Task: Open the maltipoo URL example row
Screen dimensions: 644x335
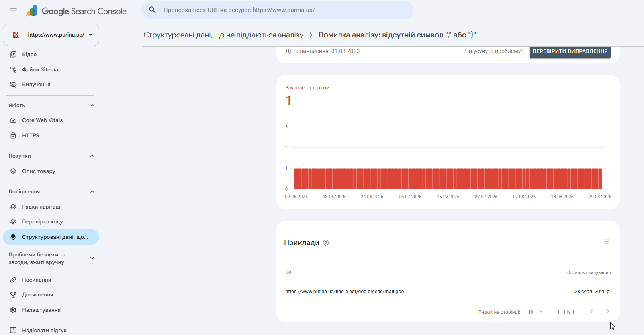Action: (x=448, y=292)
